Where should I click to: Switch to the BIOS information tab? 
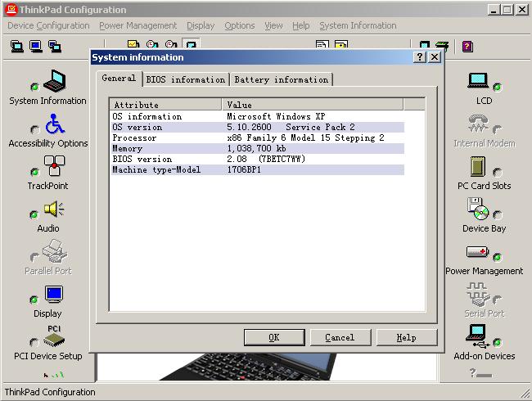coord(186,79)
